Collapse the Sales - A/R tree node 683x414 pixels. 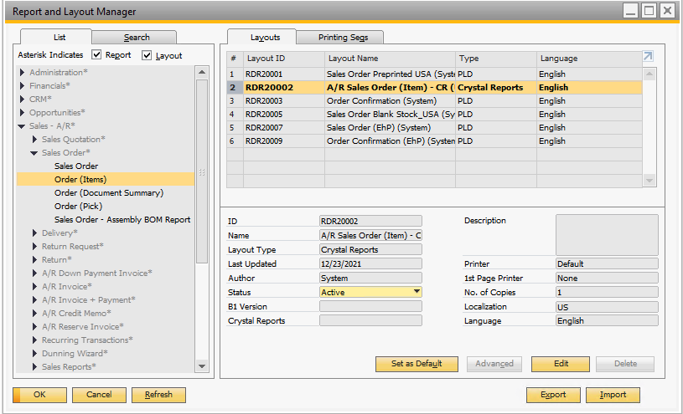(x=21, y=126)
